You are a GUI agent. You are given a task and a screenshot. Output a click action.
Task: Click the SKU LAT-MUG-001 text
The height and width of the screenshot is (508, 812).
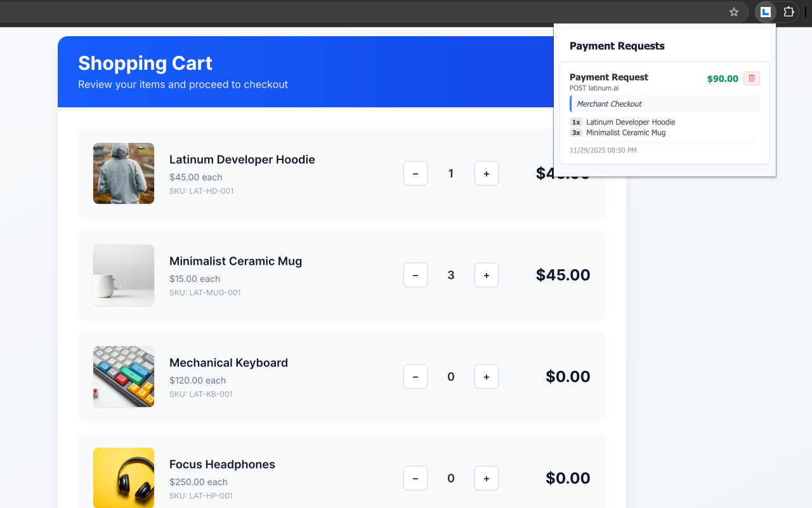coord(205,293)
